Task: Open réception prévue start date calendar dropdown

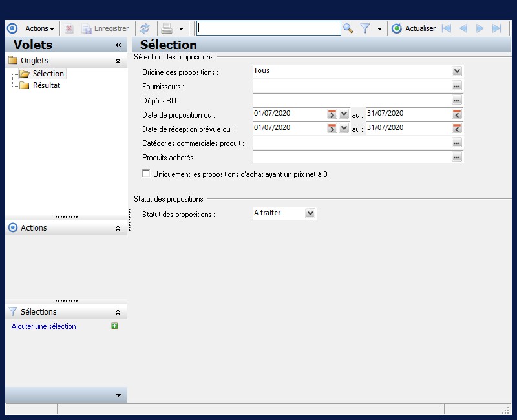Action: pyautogui.click(x=344, y=128)
